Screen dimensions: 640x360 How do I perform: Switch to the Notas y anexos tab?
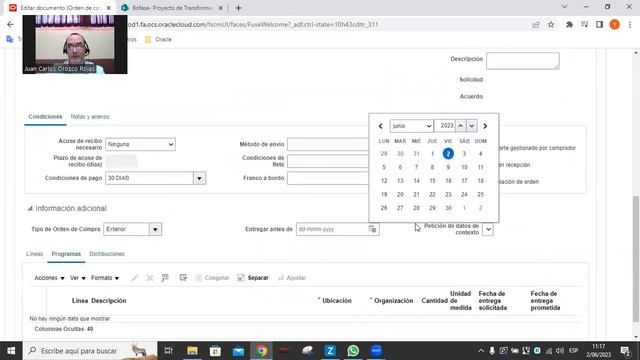[90, 117]
